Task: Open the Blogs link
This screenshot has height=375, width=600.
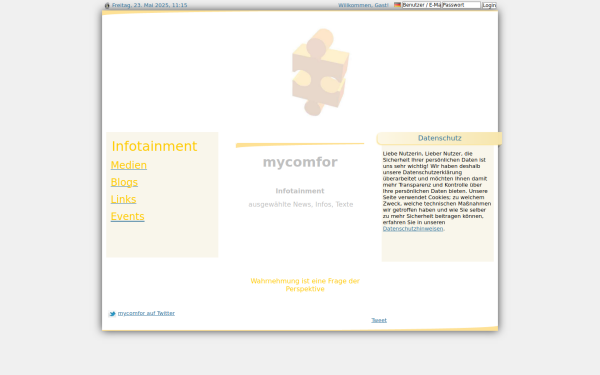Action: 124,182
